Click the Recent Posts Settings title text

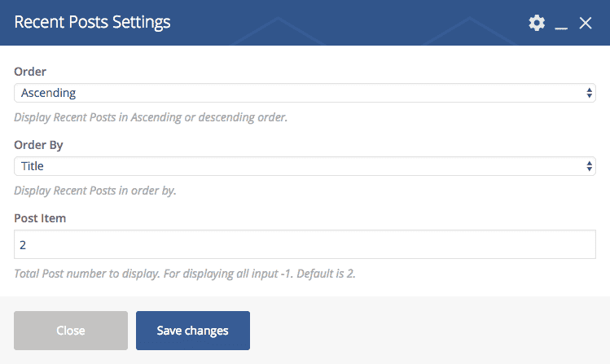(92, 22)
